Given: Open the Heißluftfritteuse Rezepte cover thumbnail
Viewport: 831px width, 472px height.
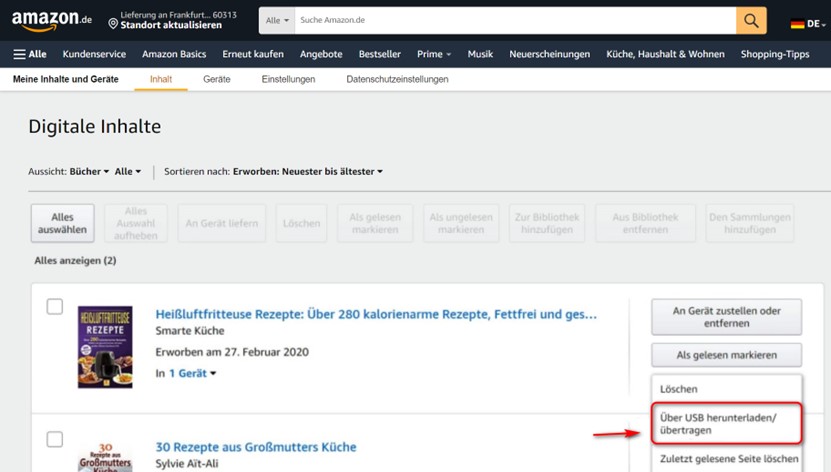Looking at the screenshot, I should pyautogui.click(x=105, y=347).
